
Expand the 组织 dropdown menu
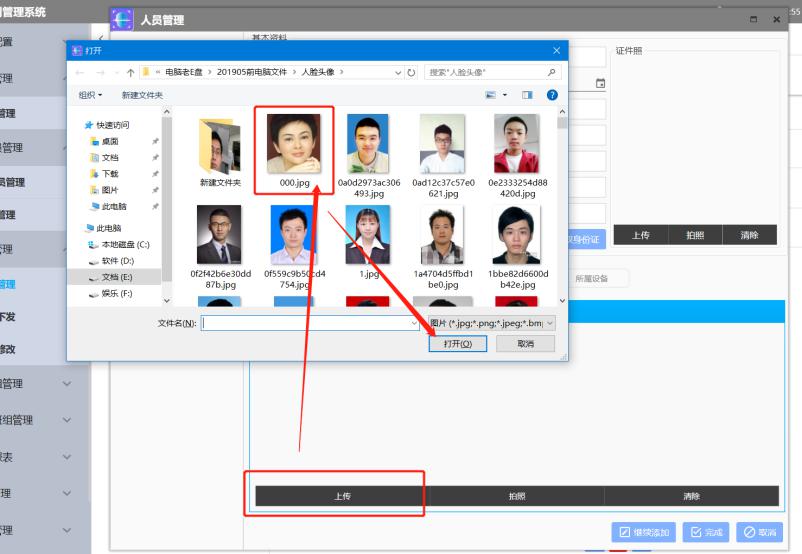coord(90,95)
